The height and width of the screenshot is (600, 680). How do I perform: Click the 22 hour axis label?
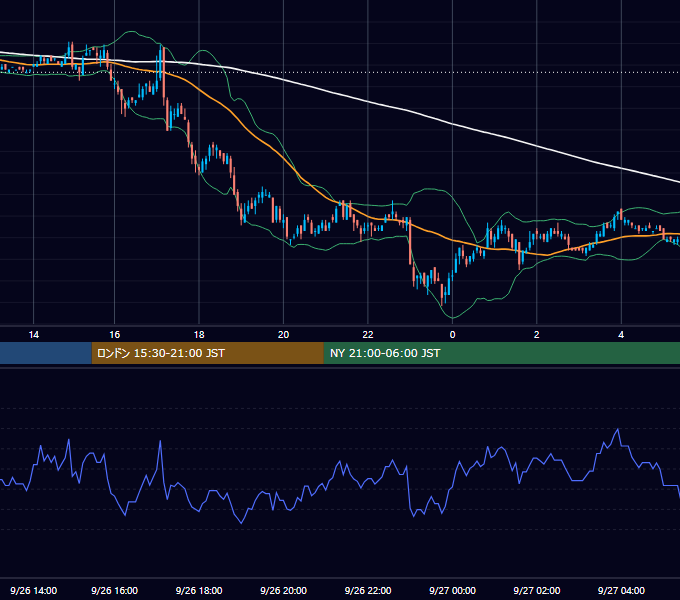click(368, 335)
